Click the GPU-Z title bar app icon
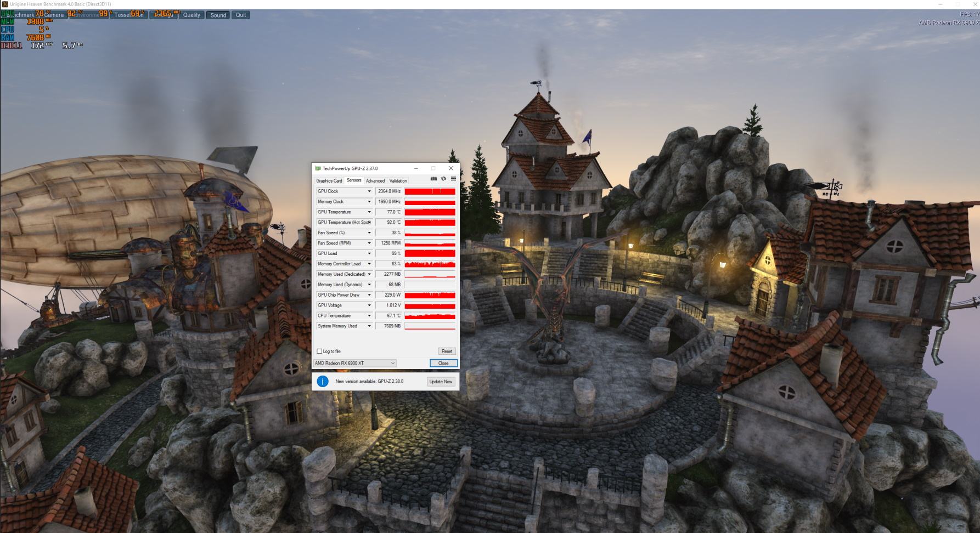 coord(318,168)
